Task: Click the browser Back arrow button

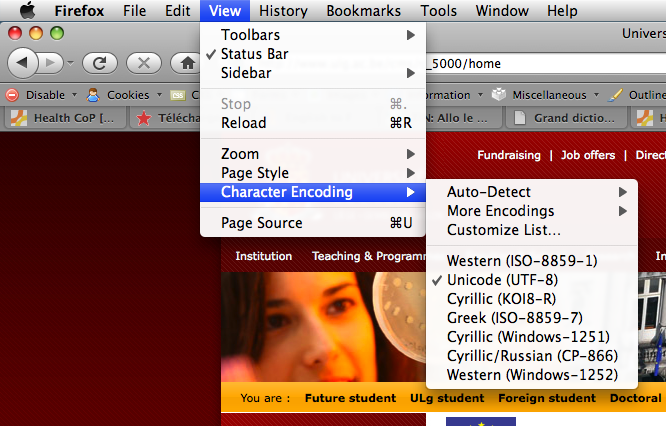Action: click(x=23, y=63)
